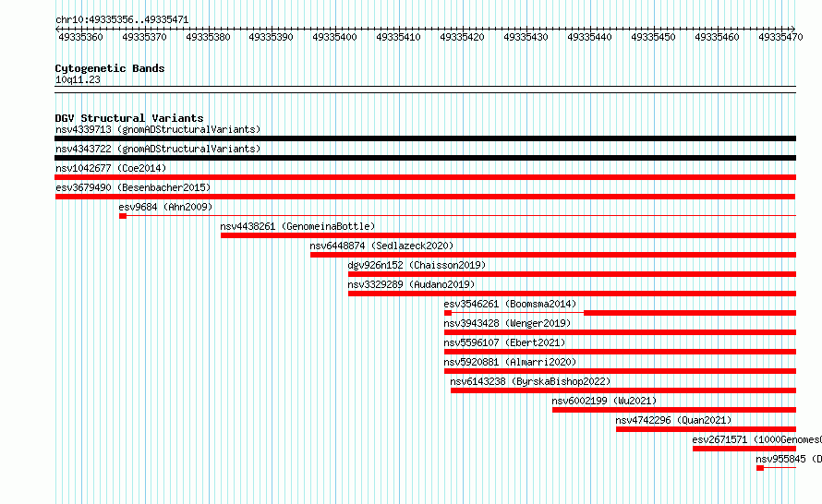Open nsv4438261 (GenomeinaBottle) variant label
The width and height of the screenshot is (822, 504).
pyautogui.click(x=297, y=226)
